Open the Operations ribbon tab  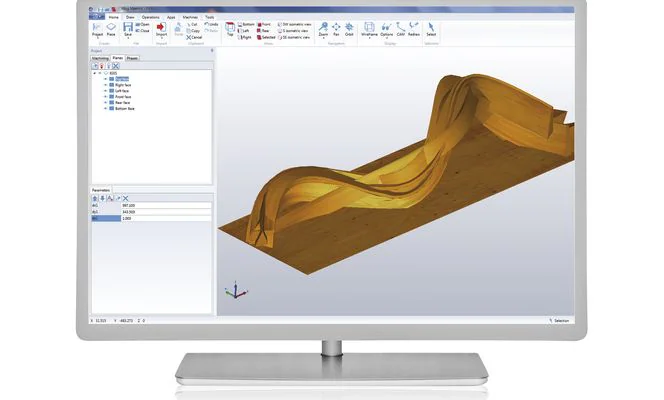150,17
